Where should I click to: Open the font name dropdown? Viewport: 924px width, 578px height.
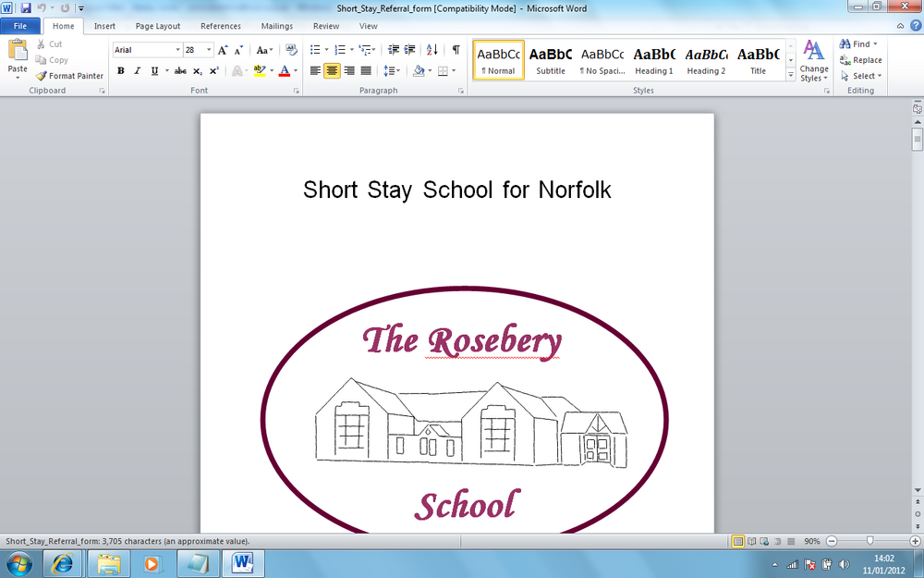[x=177, y=50]
